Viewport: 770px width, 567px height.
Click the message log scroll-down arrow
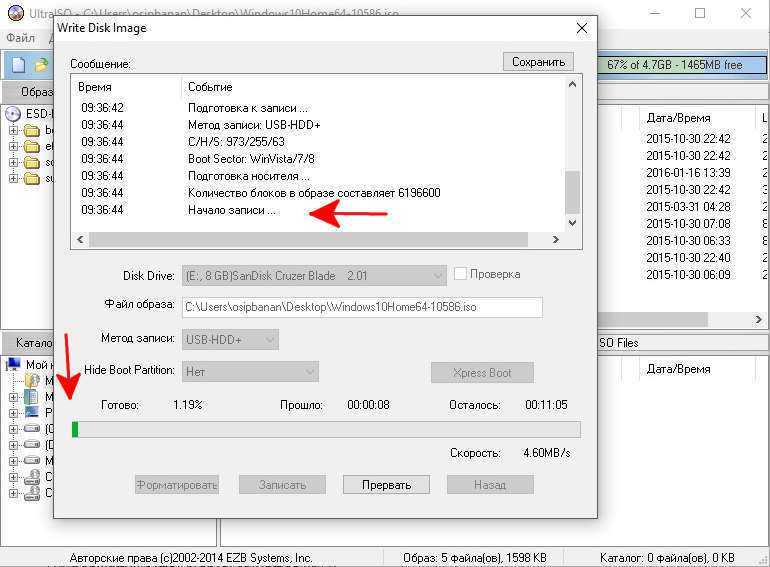coord(572,222)
